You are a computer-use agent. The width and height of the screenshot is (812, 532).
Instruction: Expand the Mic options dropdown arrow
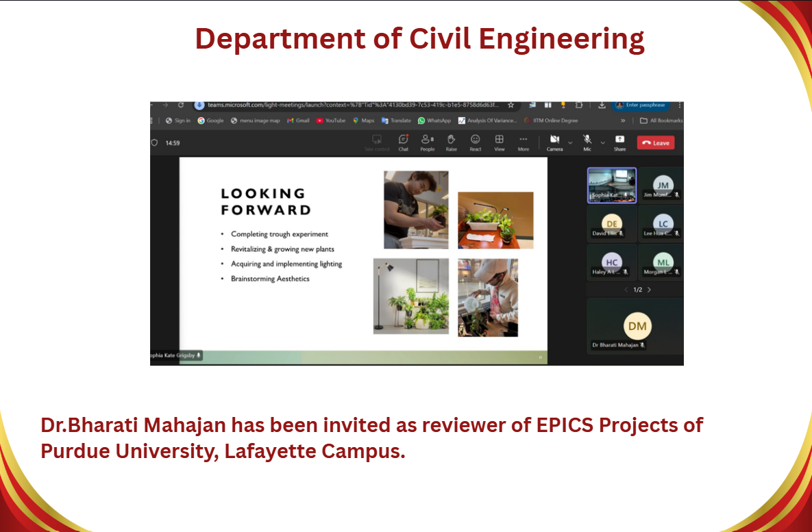pyautogui.click(x=603, y=142)
